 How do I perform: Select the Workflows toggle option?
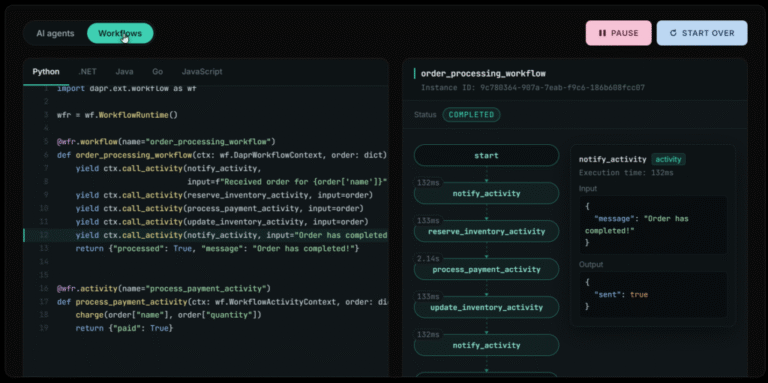[x=120, y=33]
